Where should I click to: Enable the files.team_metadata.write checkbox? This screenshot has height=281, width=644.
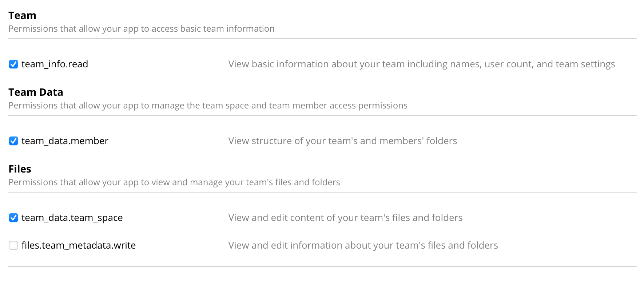[13, 246]
